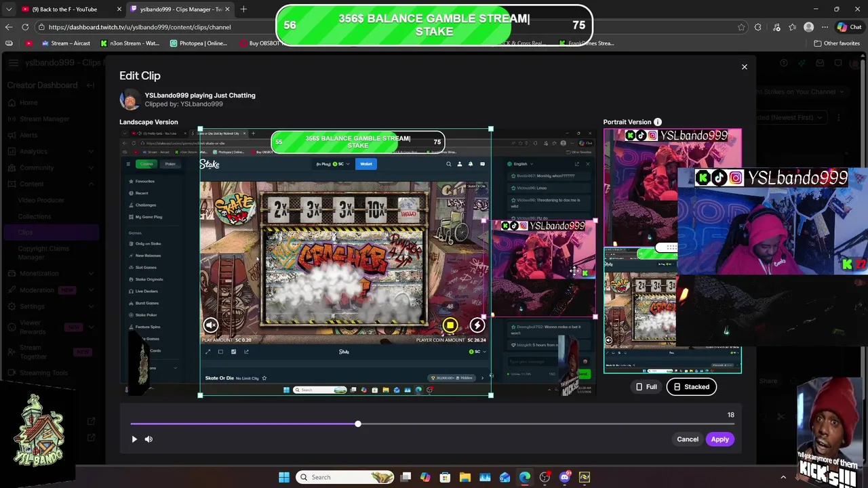The width and height of the screenshot is (868, 488).
Task: Open File Explorer from the taskbar
Action: (465, 477)
